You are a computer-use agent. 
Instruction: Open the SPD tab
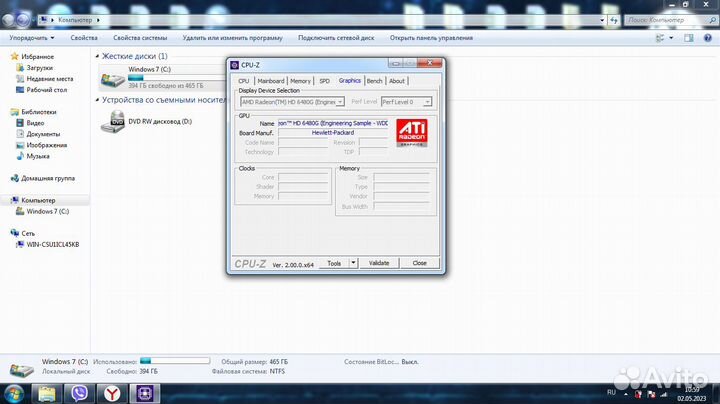pyautogui.click(x=324, y=81)
